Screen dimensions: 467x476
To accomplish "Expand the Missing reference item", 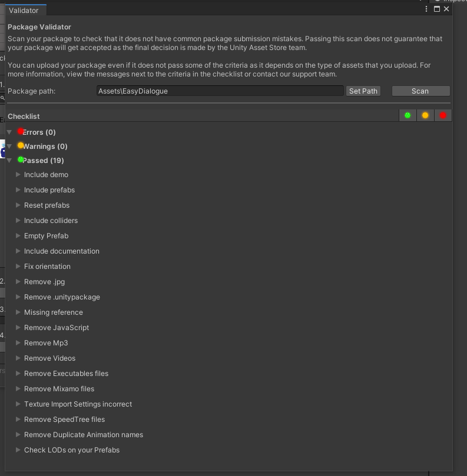I will coord(18,312).
